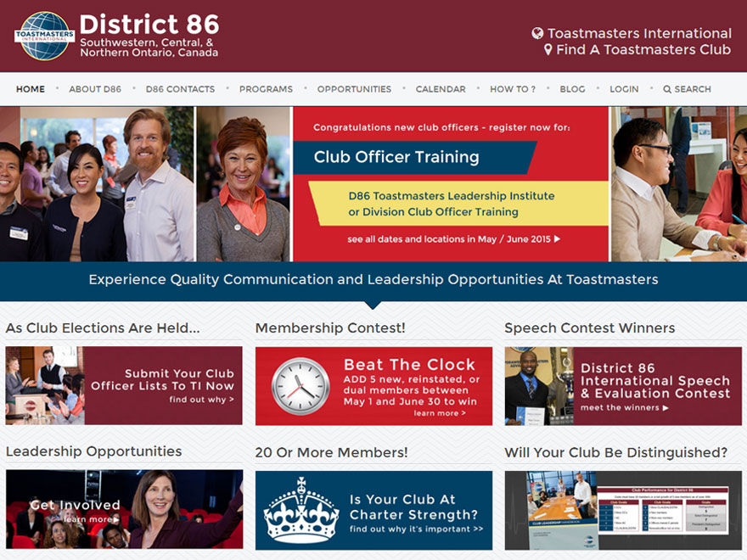Viewport: 747px width, 560px height.
Task: Open Submit Your Club Officer Lists banner
Action: click(124, 385)
